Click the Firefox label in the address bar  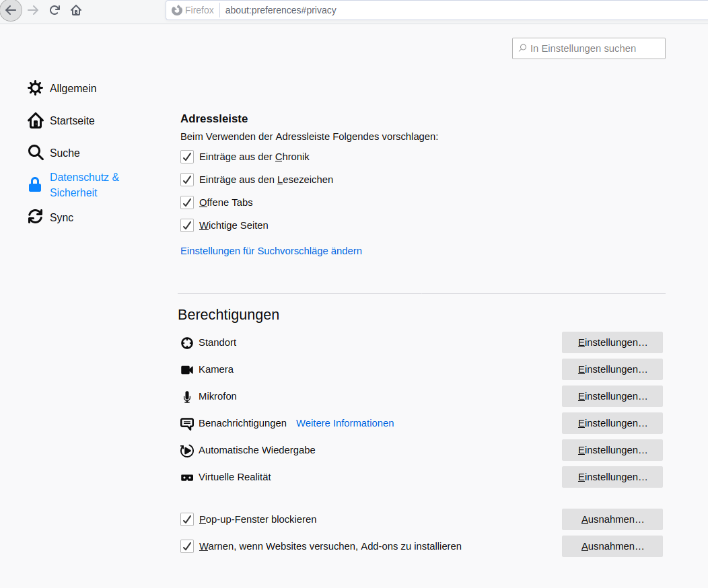[x=199, y=10]
